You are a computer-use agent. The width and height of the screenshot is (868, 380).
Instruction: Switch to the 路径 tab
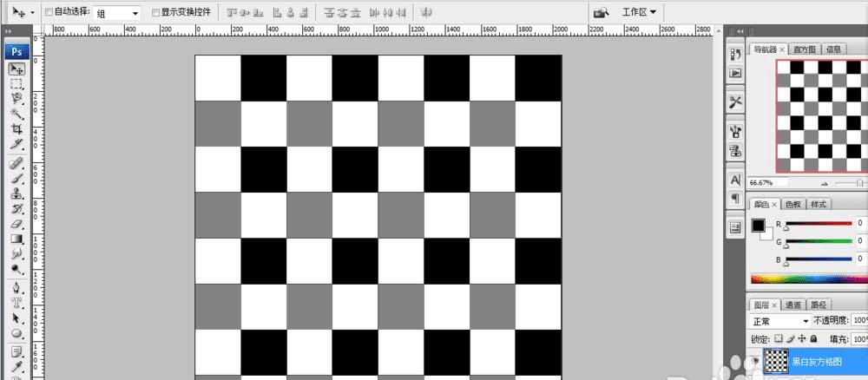coord(819,305)
